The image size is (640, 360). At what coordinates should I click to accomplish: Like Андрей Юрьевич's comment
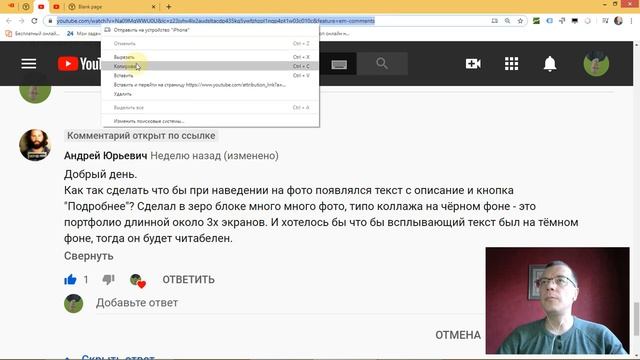pyautogui.click(x=70, y=280)
